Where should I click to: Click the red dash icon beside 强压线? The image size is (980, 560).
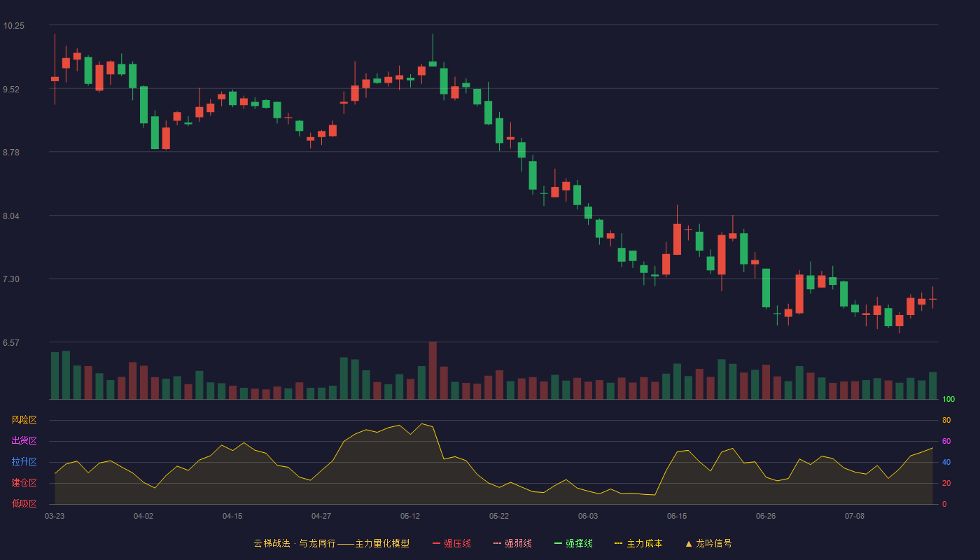[x=437, y=543]
